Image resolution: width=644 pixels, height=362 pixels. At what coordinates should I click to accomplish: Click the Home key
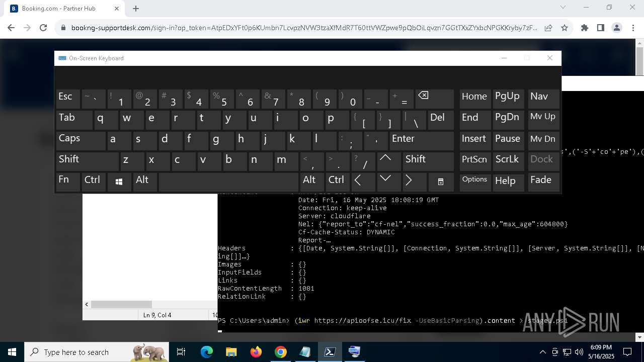(x=475, y=99)
